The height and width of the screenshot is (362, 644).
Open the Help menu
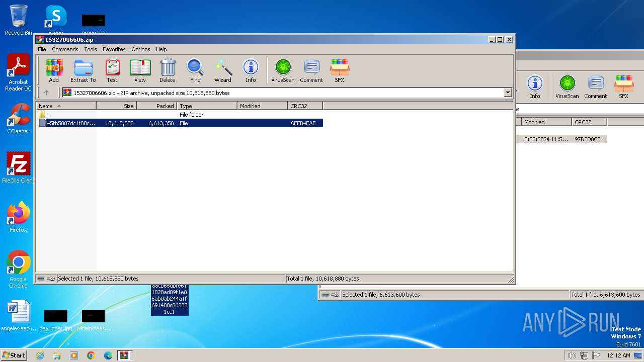click(161, 49)
